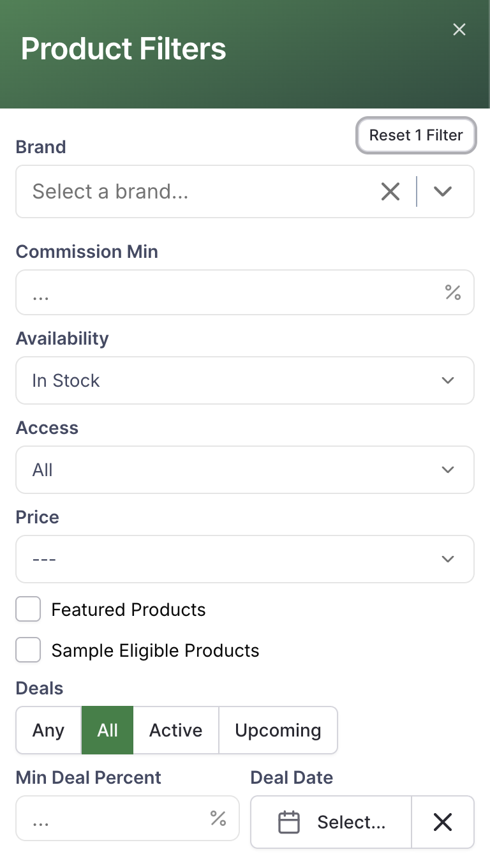Screen dimensions: 490x868
Task: Check the Sample Eligible Products option
Action: [28, 650]
